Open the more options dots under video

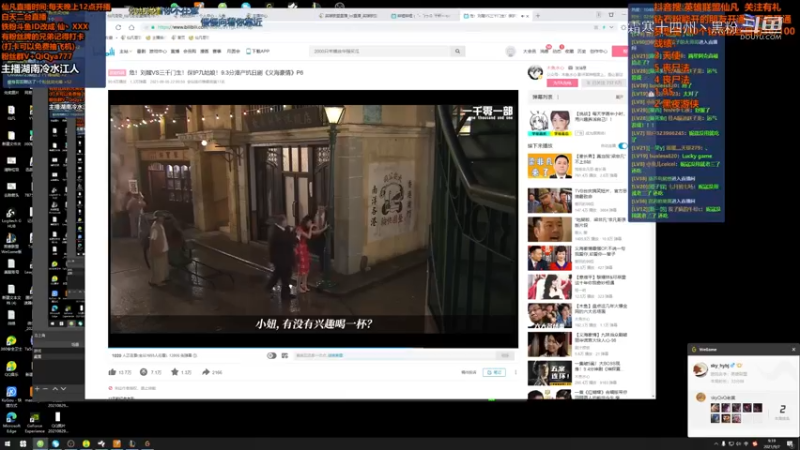515,372
